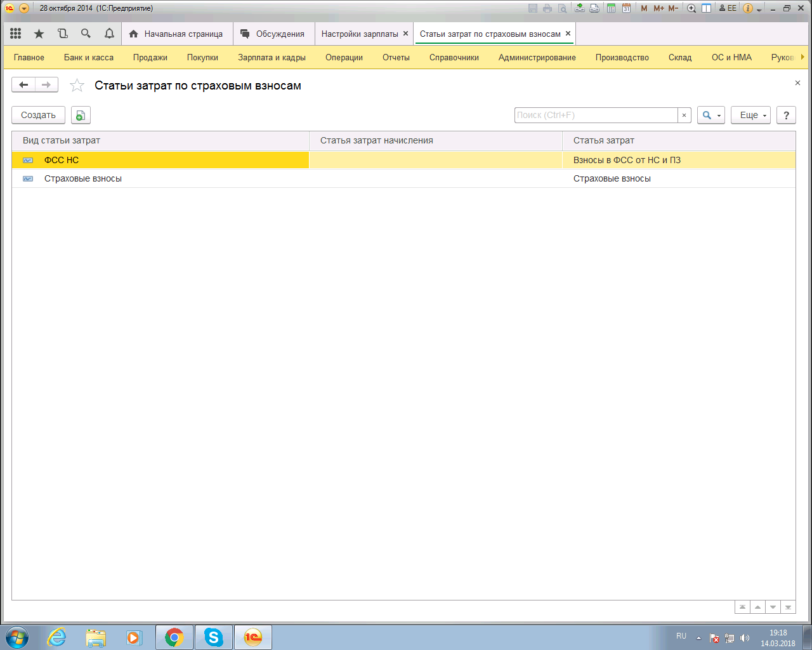Viewport: 812px width, 650px height.
Task: Click the Поиск search input field
Action: [596, 115]
